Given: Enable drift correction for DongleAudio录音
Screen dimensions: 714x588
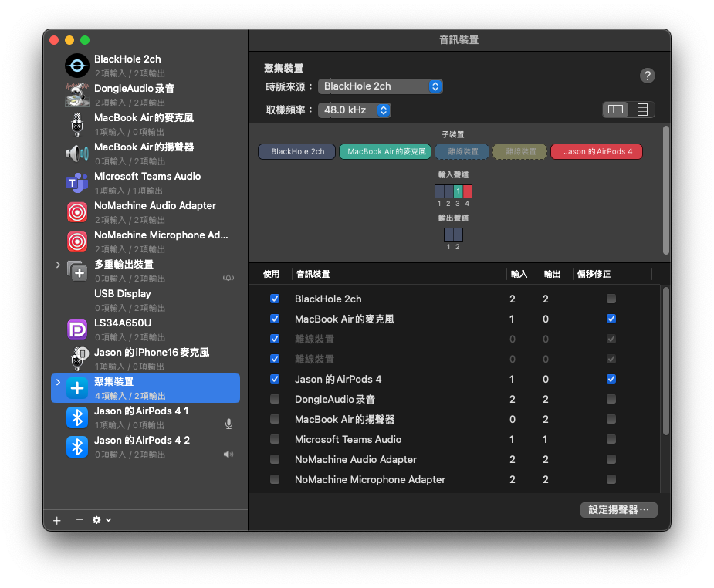Looking at the screenshot, I should coord(611,399).
